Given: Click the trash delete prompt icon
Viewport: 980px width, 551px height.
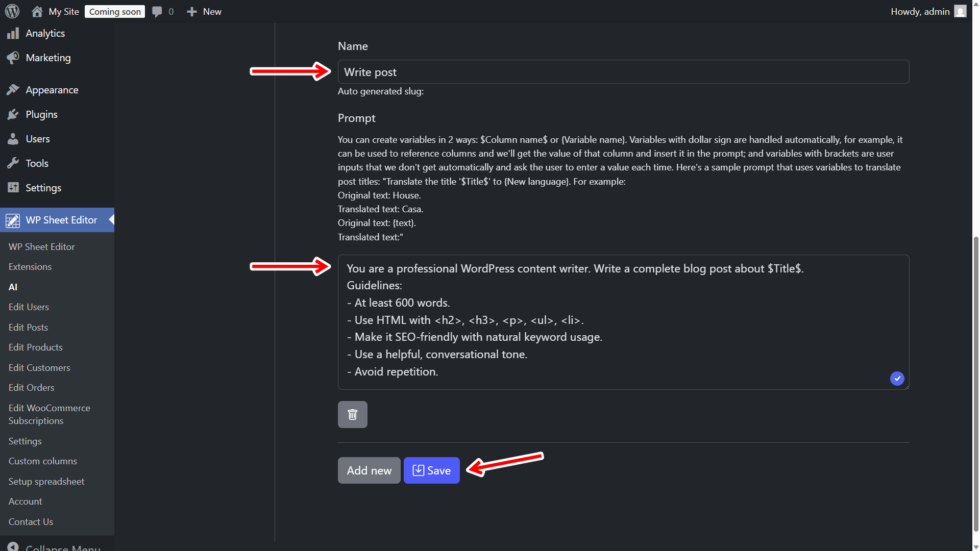Looking at the screenshot, I should (x=352, y=414).
